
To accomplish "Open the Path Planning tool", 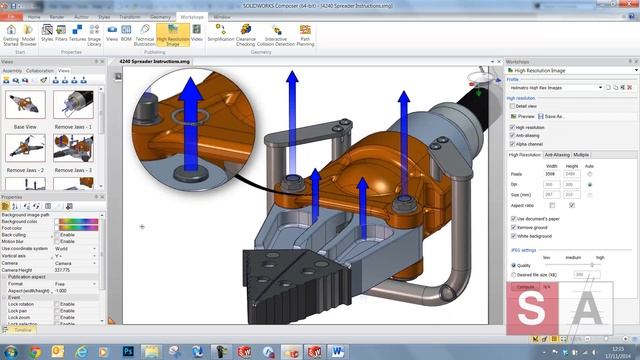I will (305, 35).
